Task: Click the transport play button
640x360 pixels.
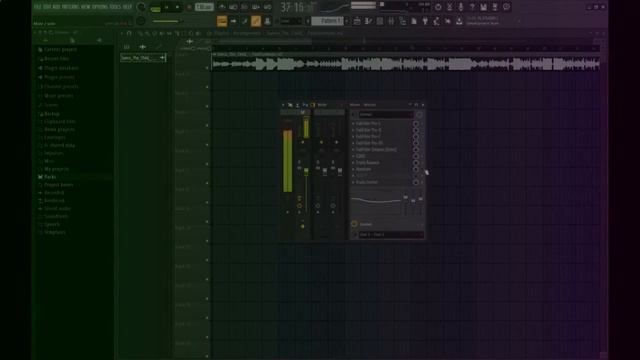Action: coord(167,7)
